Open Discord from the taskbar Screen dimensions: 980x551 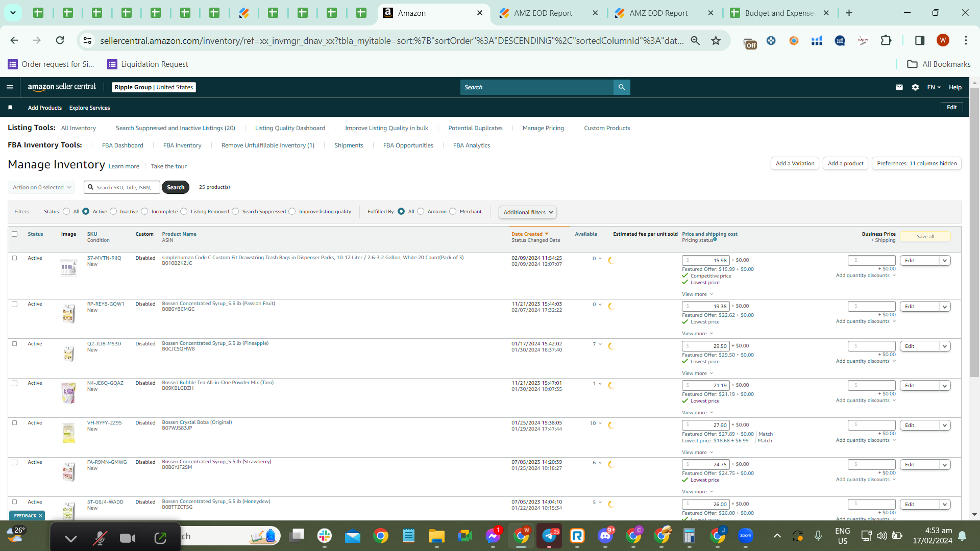(x=605, y=536)
